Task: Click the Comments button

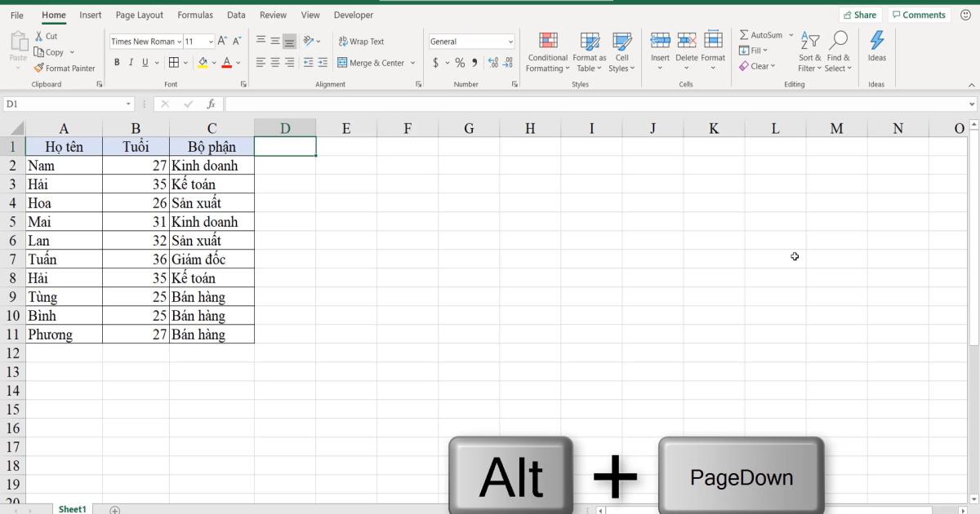Action: (919, 14)
